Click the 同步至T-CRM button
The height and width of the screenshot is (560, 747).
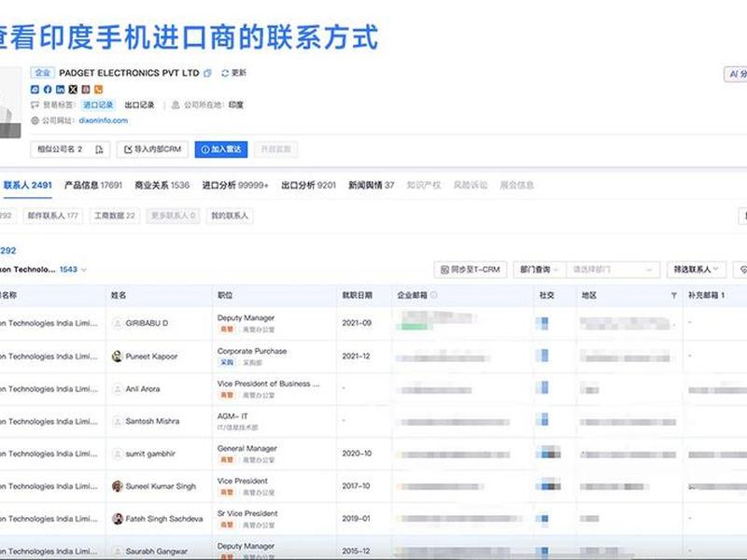pos(471,270)
